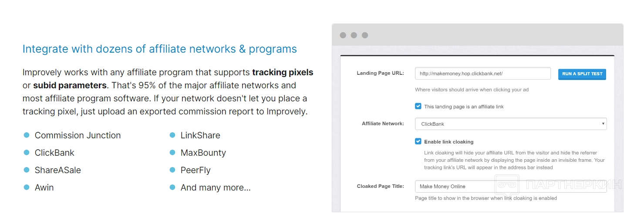Click the bullet next to Awin
Image resolution: width=644 pixels, height=224 pixels.
[x=27, y=187]
